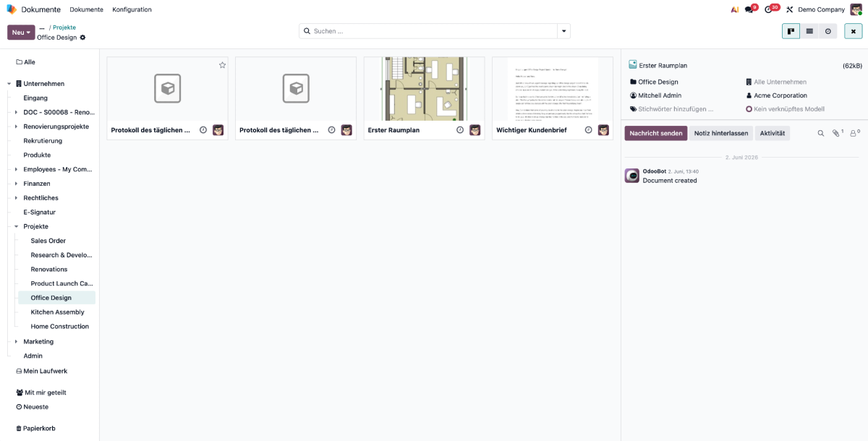Open the Kitchen Assembly folder
The image size is (868, 441).
[x=57, y=312]
